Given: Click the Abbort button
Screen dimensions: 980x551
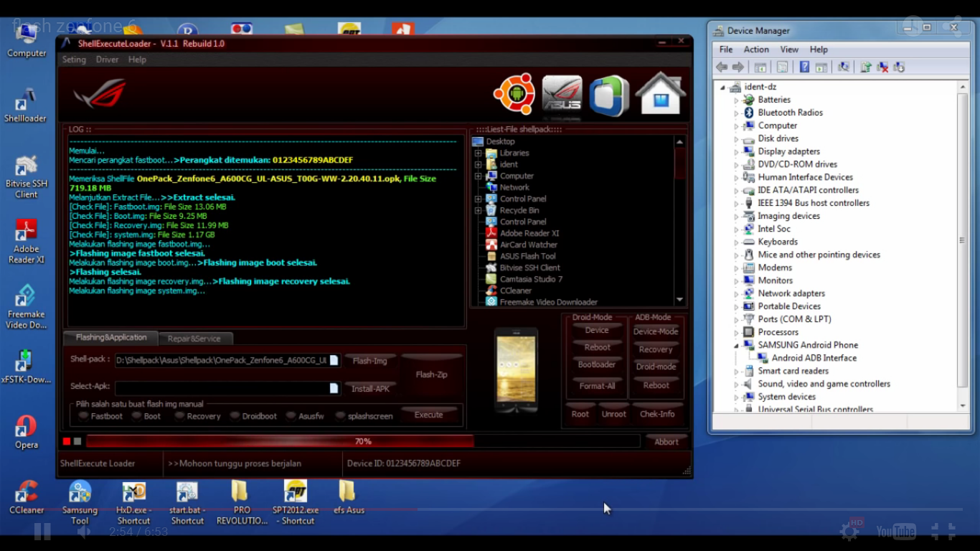Looking at the screenshot, I should click(666, 442).
